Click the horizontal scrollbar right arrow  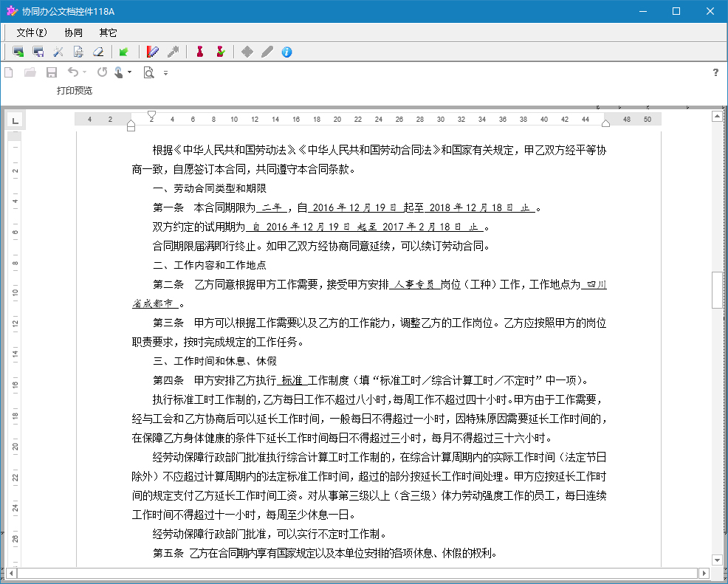coord(704,574)
